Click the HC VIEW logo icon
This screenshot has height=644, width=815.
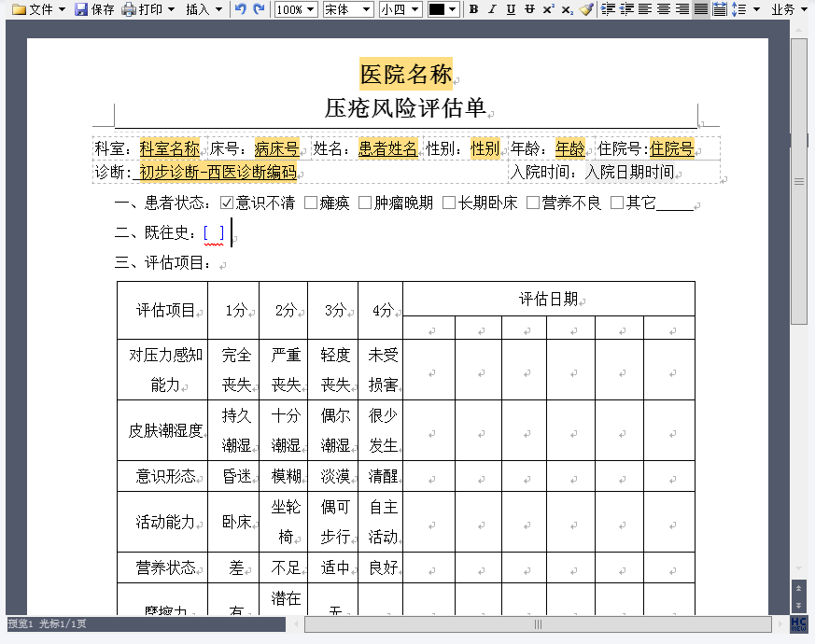click(799, 623)
